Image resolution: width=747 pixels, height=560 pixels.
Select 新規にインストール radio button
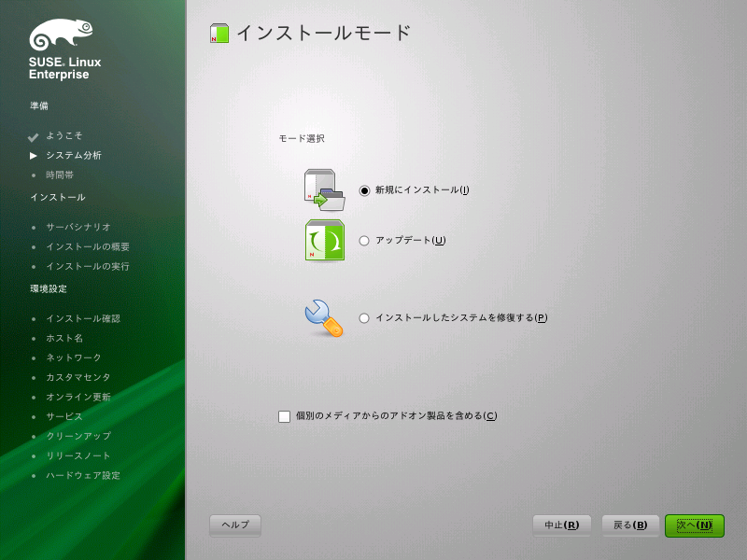[x=364, y=190]
